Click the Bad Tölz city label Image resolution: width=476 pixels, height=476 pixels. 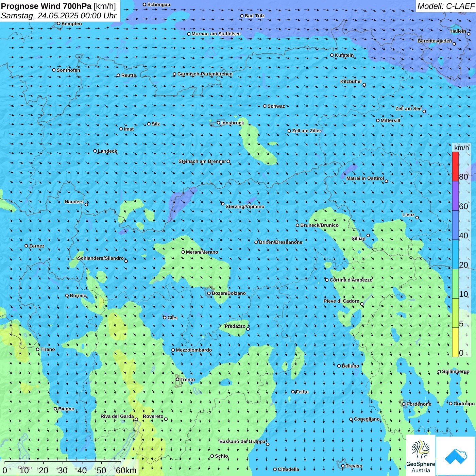[x=255, y=16]
